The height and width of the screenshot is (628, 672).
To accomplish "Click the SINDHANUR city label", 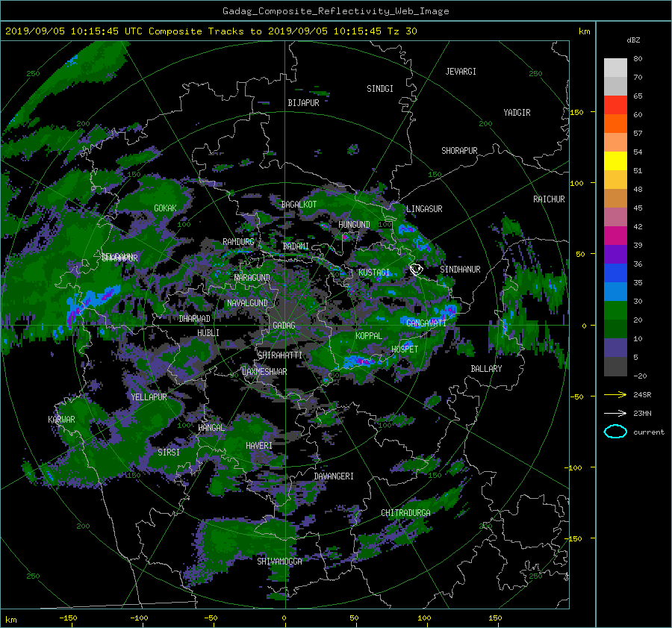I will click(460, 270).
